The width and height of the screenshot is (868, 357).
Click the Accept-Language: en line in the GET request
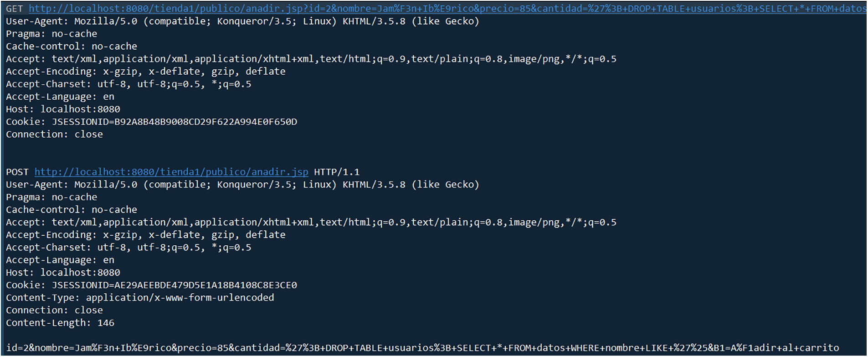pyautogui.click(x=60, y=97)
